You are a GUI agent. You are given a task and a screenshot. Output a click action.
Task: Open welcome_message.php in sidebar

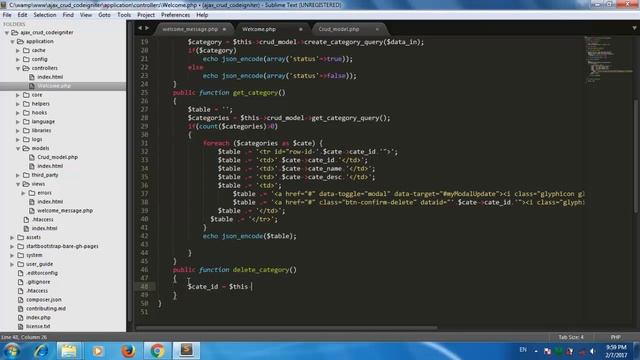pos(64,211)
